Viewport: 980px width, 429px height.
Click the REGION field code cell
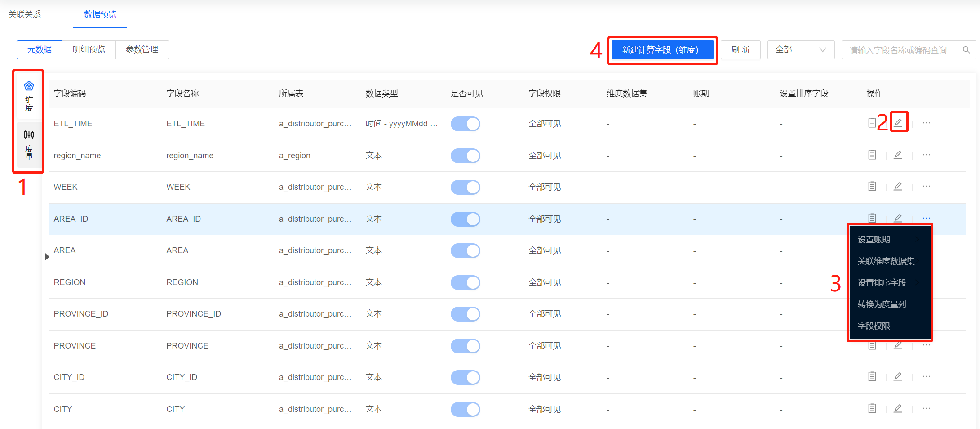69,282
